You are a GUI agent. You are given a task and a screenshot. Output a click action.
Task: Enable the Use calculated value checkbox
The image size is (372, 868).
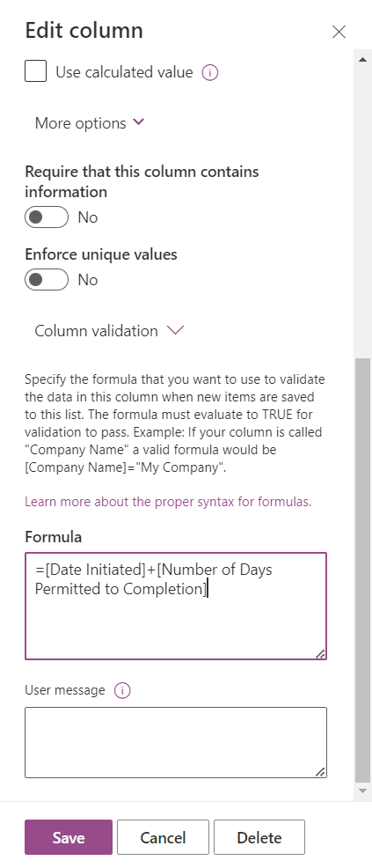point(35,72)
